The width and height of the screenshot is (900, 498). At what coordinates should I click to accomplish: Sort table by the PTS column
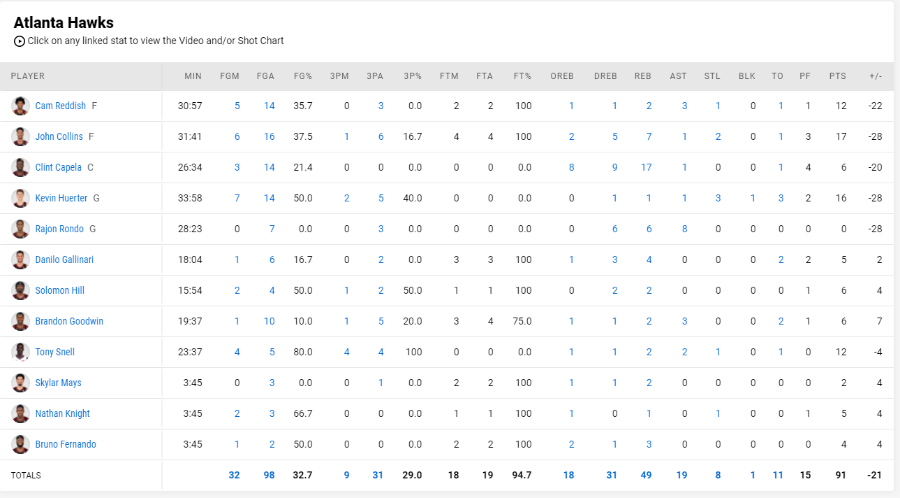point(837,76)
